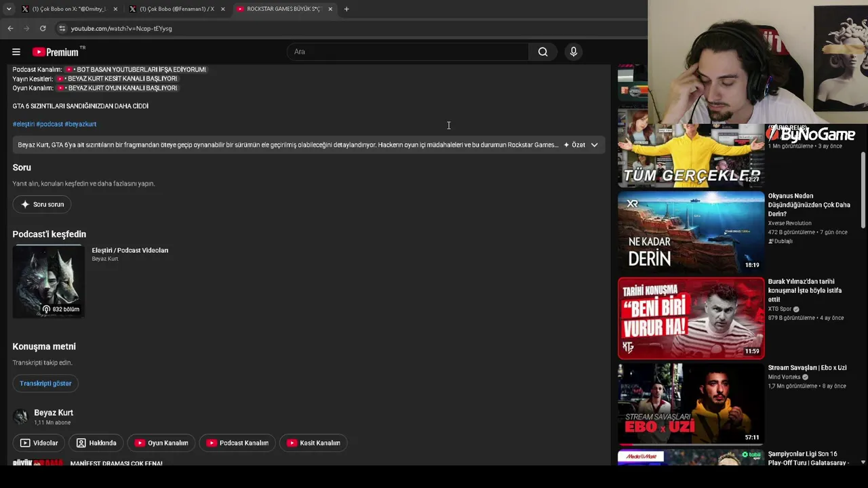Click the Konuşma metni heading

tap(44, 346)
